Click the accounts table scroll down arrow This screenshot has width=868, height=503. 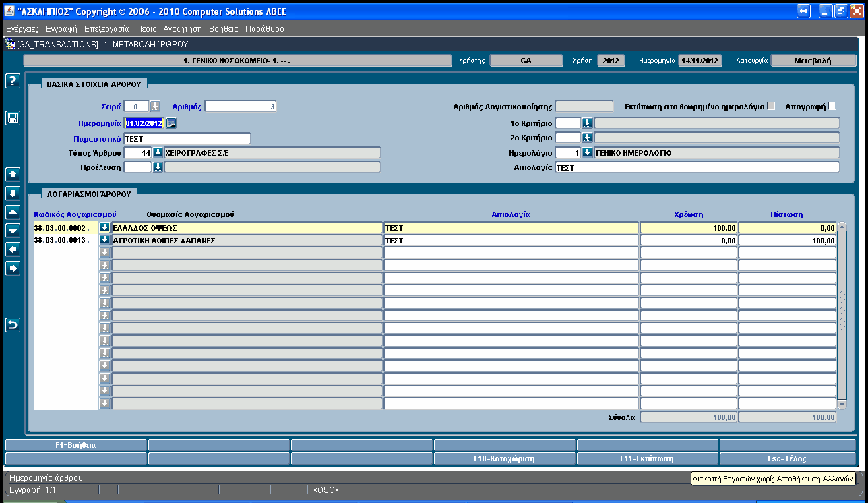(842, 404)
